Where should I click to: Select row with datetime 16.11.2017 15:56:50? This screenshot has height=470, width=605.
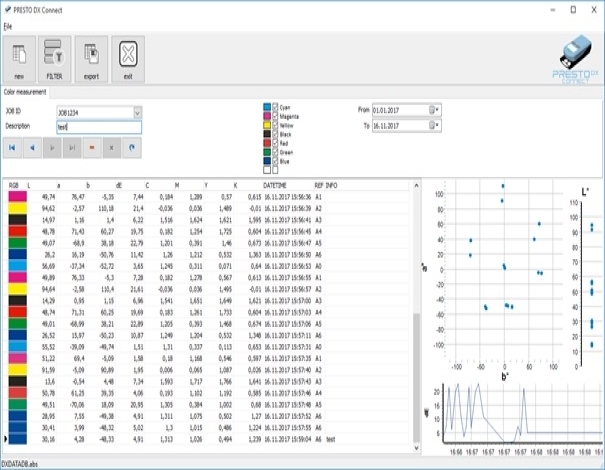(208, 255)
